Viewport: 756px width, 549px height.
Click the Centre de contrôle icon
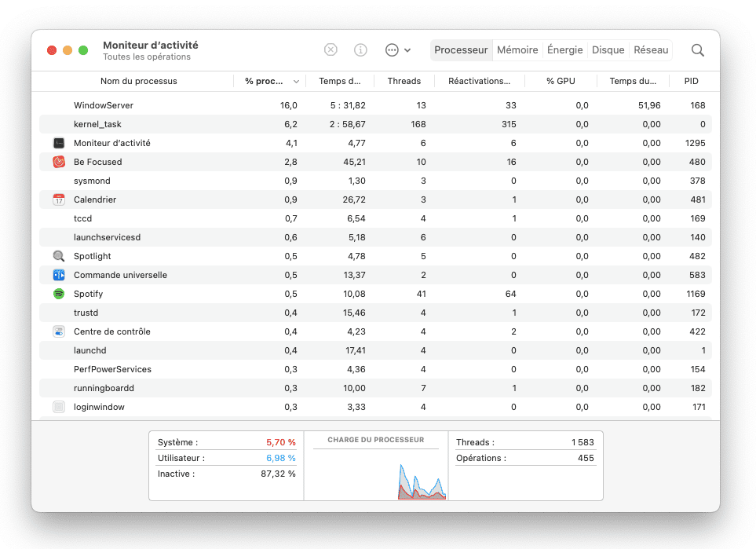click(59, 331)
